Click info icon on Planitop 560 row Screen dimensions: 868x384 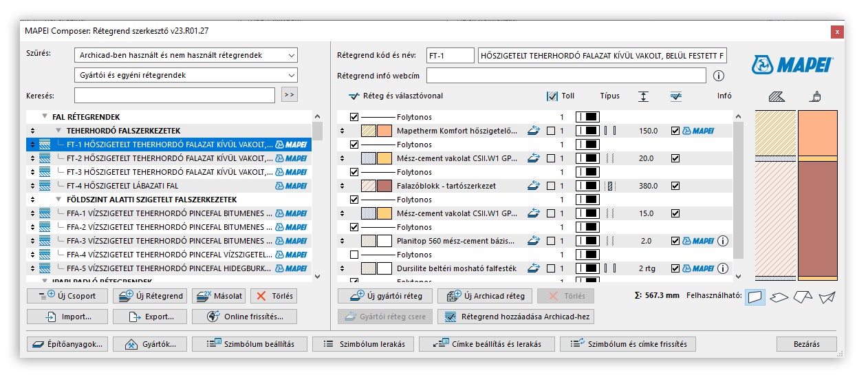click(x=722, y=241)
